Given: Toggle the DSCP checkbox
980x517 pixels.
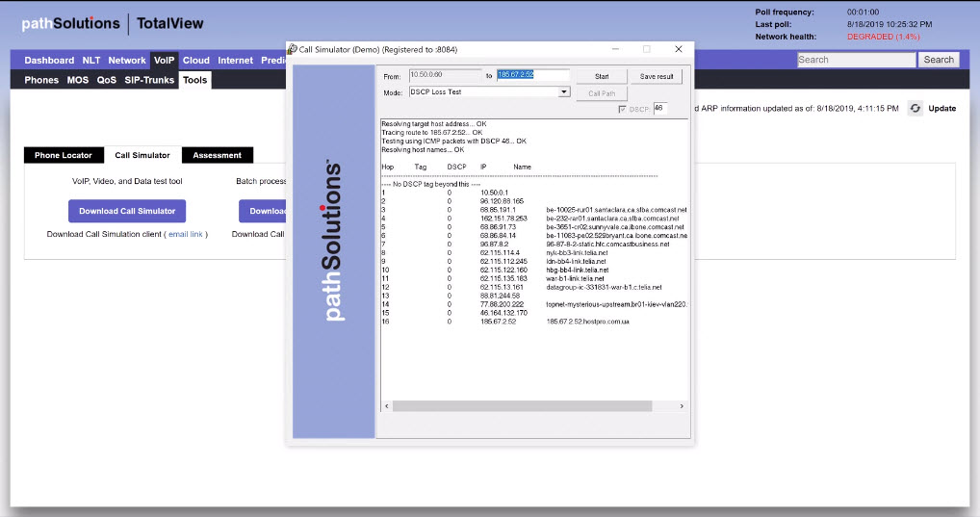Looking at the screenshot, I should pyautogui.click(x=623, y=110).
